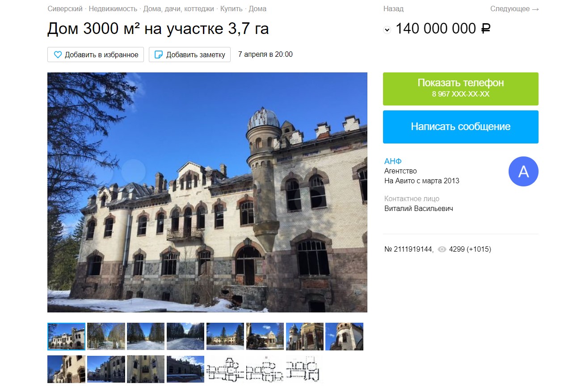581x392 pixels.
Task: Click the main mansion photo
Action: 207,192
